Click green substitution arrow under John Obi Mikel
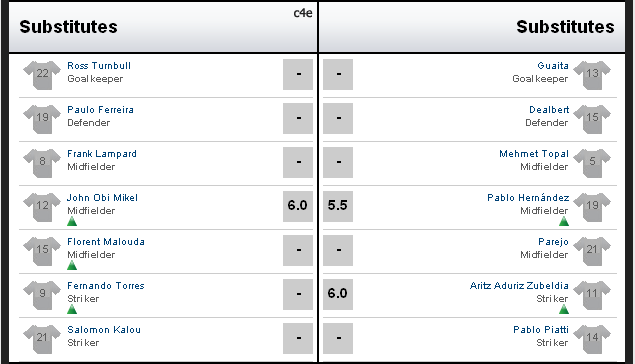This screenshot has height=364, width=635. pyautogui.click(x=72, y=221)
